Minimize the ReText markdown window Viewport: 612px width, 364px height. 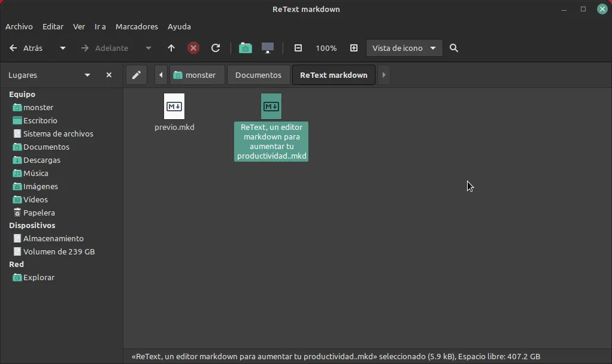pos(564,9)
